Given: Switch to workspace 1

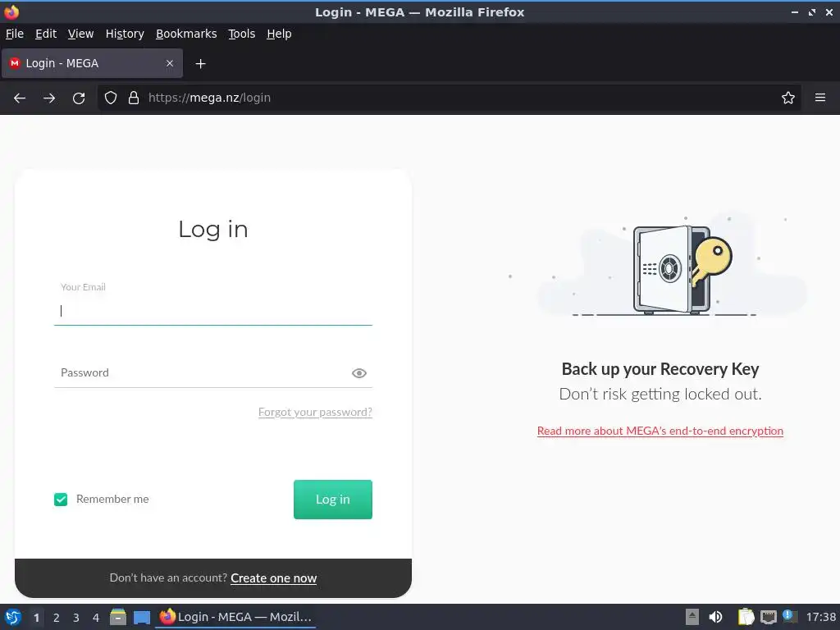Looking at the screenshot, I should coord(36,618).
